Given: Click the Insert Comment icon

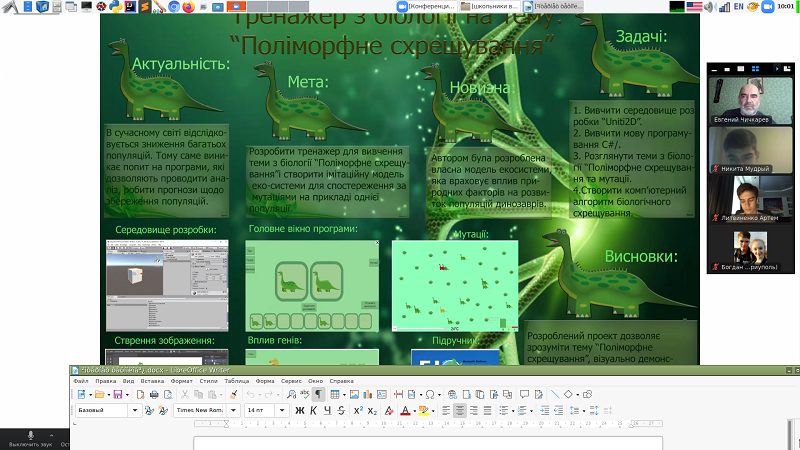Looking at the screenshot, I should pos(524,394).
